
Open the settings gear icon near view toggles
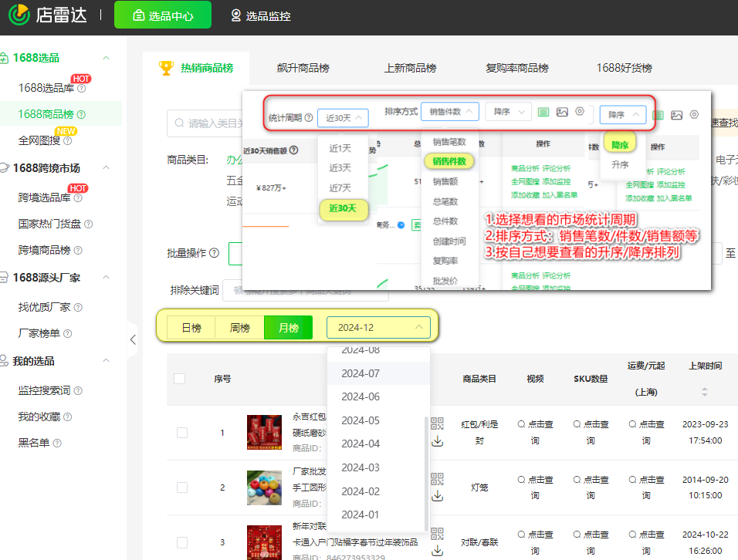pyautogui.click(x=579, y=112)
